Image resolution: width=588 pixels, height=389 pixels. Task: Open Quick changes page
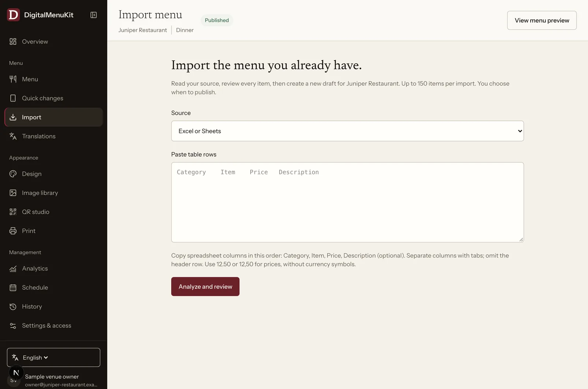pyautogui.click(x=54, y=98)
